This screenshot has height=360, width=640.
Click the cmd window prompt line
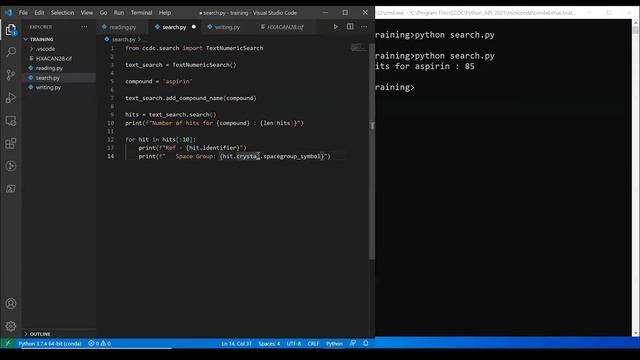[395, 87]
